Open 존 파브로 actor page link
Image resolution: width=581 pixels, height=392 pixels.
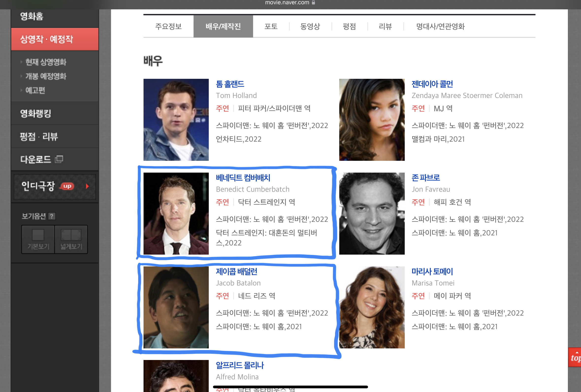(x=426, y=178)
